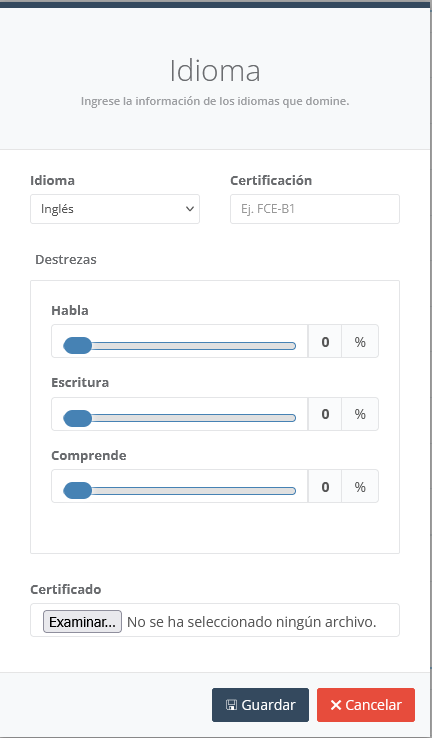432x738 pixels.
Task: Click the middle of the Habla slider track
Action: [x=179, y=346]
